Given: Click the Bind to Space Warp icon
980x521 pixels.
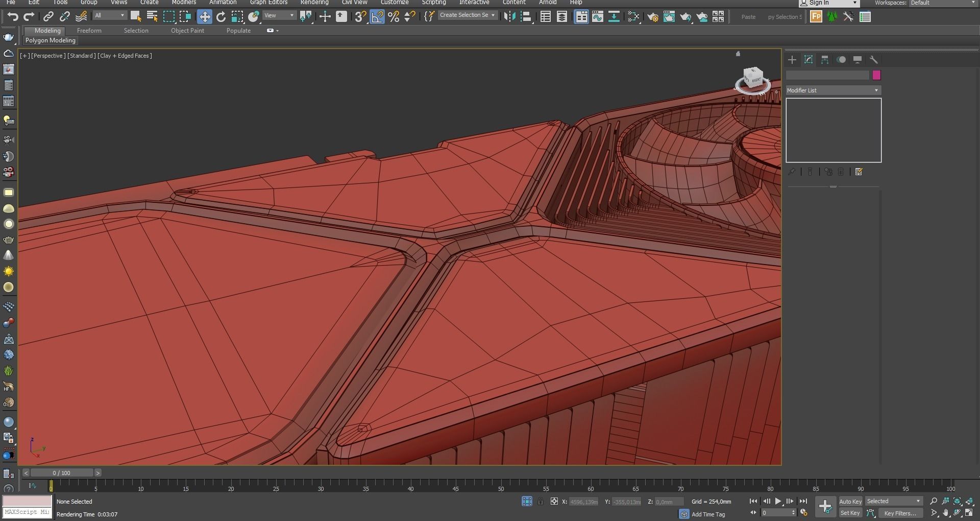Looking at the screenshot, I should click(81, 16).
